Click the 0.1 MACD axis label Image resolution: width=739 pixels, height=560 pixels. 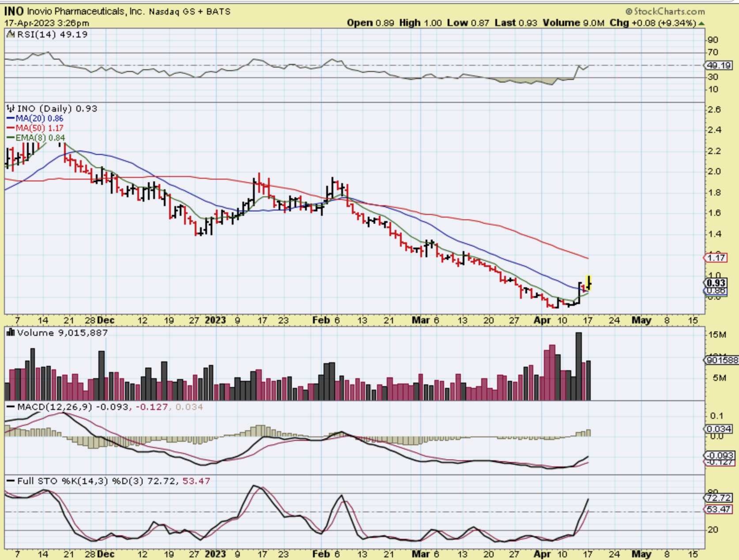717,416
